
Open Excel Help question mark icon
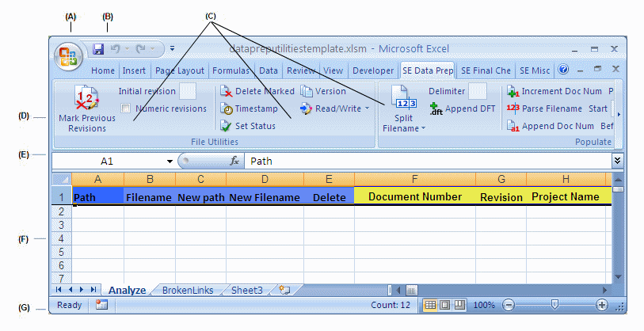tap(563, 69)
